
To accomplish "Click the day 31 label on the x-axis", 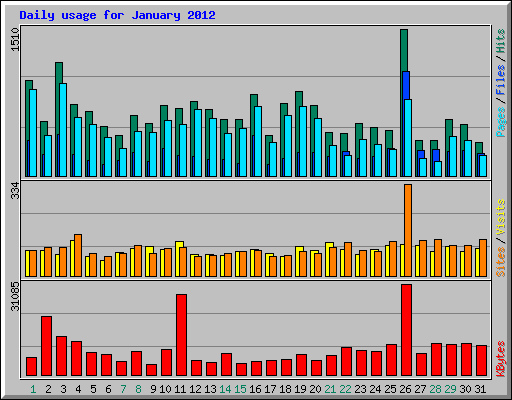I will [x=480, y=389].
